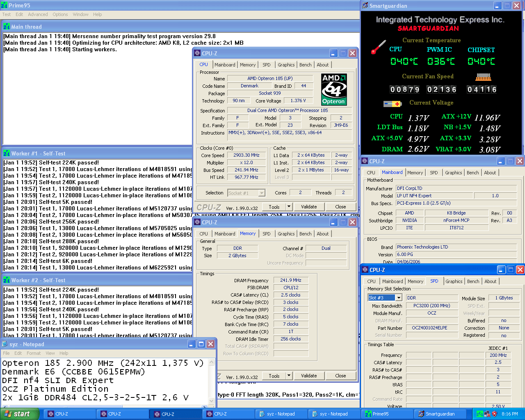Click Max Bandwidth value PC3200 (200 MHz)
The width and height of the screenshot is (525, 420).
pos(431,306)
